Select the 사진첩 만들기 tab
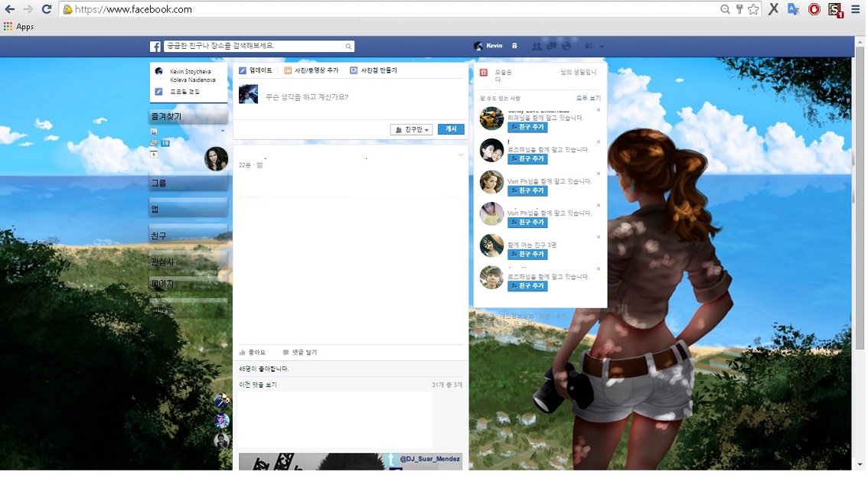The width and height of the screenshot is (868, 488). click(x=374, y=70)
